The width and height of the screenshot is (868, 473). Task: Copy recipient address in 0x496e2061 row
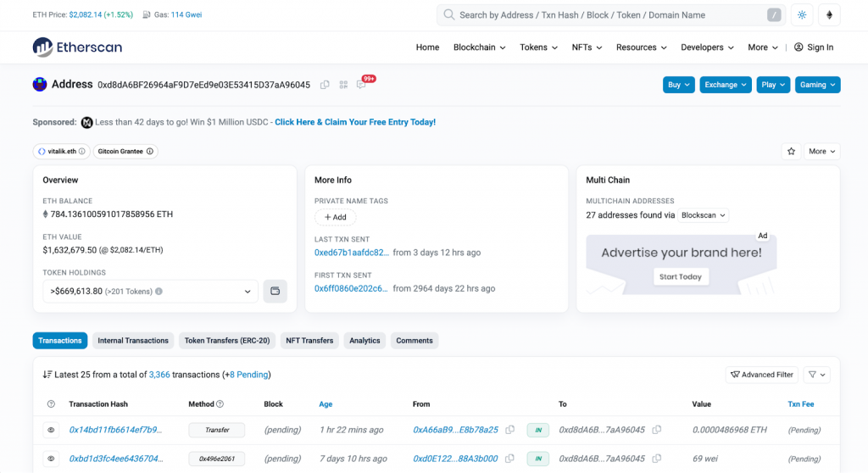pos(657,459)
